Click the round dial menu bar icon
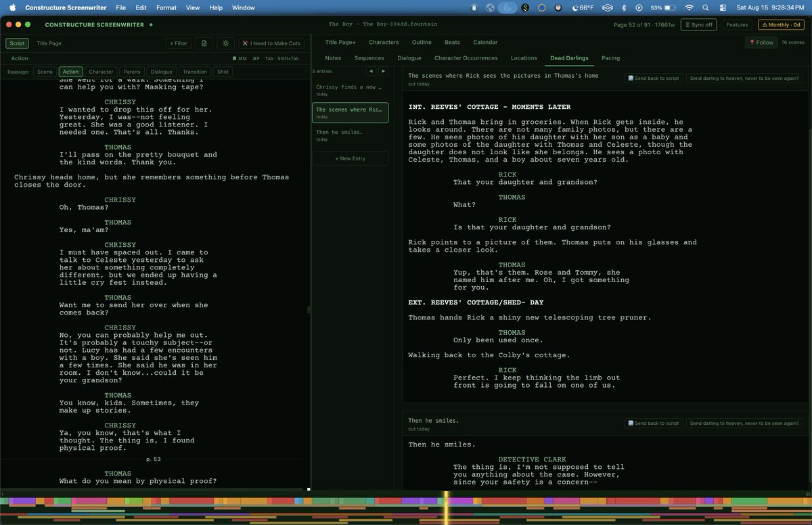 click(558, 7)
